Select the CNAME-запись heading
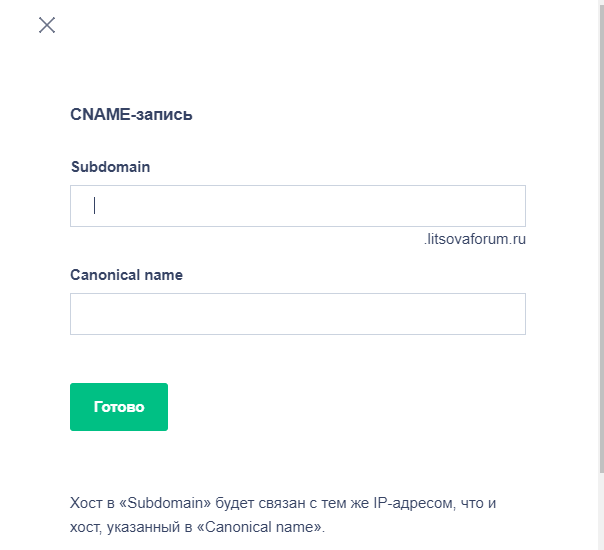The image size is (604, 550). click(131, 114)
